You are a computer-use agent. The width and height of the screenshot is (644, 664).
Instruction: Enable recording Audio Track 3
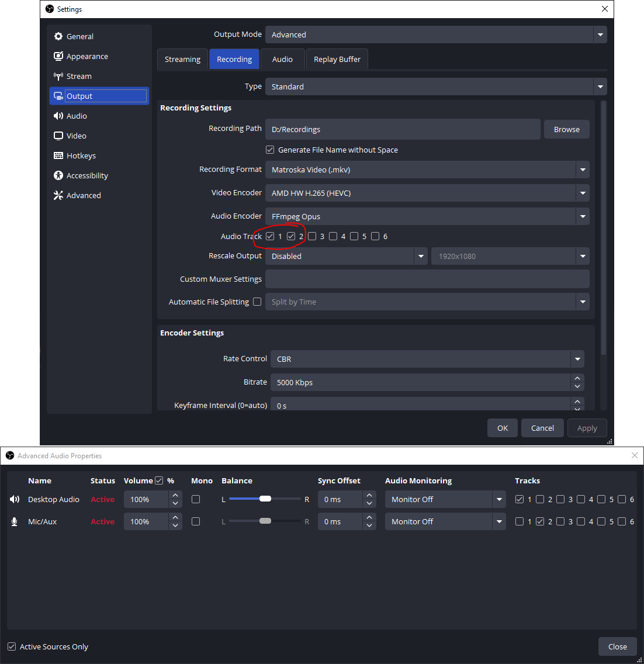coord(312,236)
